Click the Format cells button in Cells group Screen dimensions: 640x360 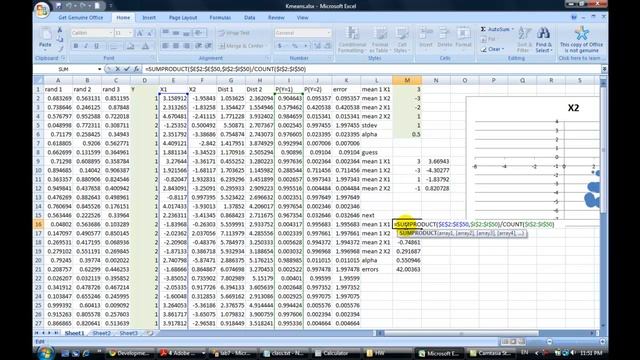tap(463, 38)
